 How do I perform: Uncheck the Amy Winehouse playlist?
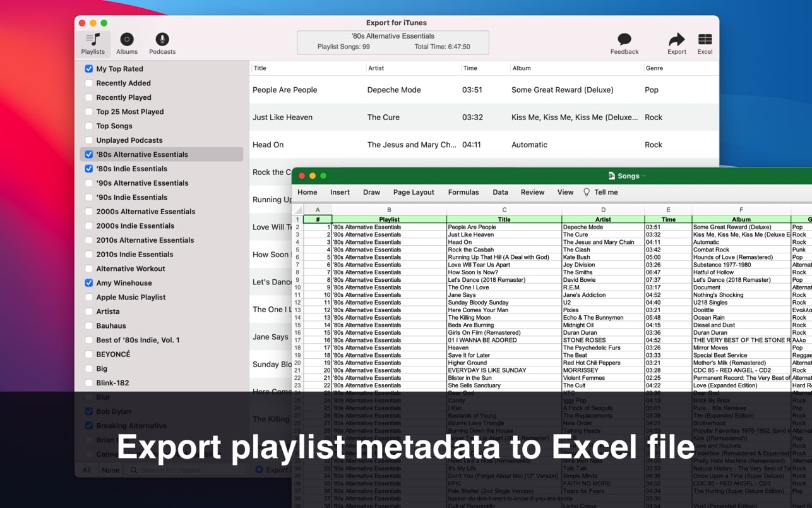point(89,283)
